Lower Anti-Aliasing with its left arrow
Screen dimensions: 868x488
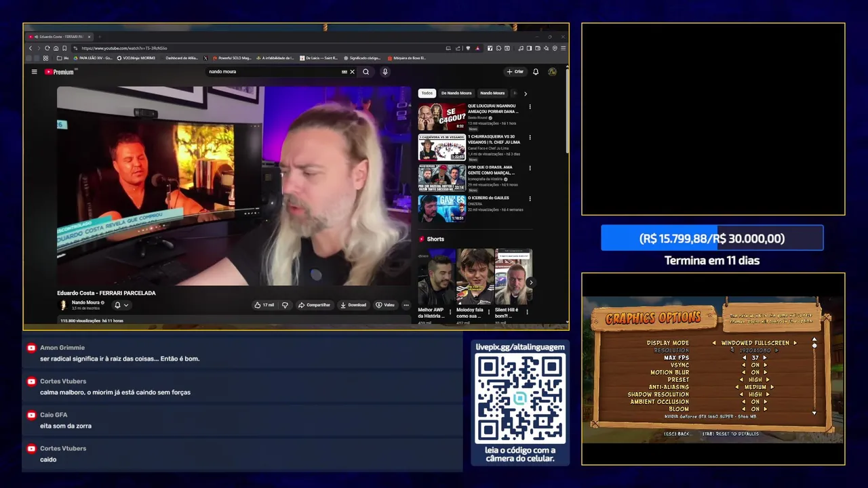pos(737,387)
